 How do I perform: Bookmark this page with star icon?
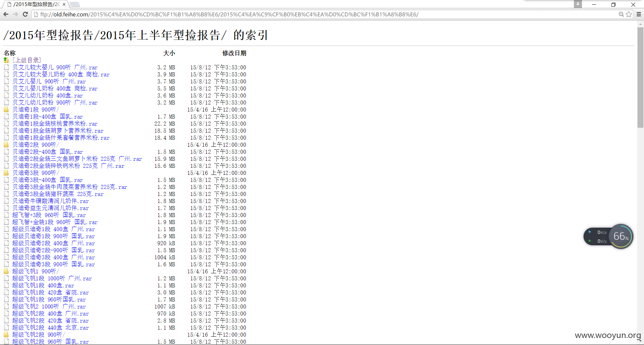629,14
